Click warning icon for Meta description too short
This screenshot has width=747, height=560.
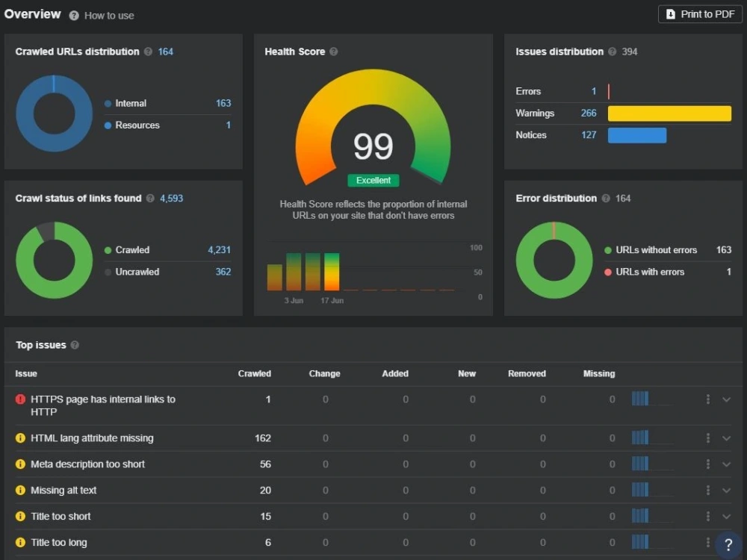(20, 464)
